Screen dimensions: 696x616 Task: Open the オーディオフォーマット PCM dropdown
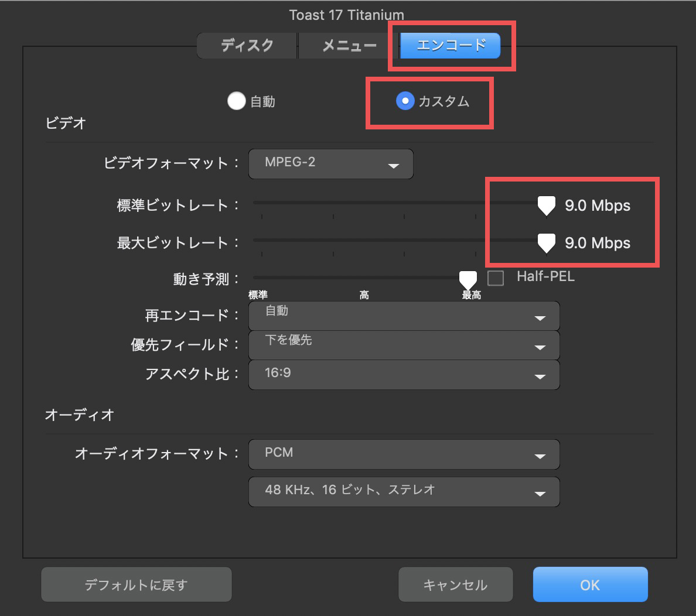[404, 454]
